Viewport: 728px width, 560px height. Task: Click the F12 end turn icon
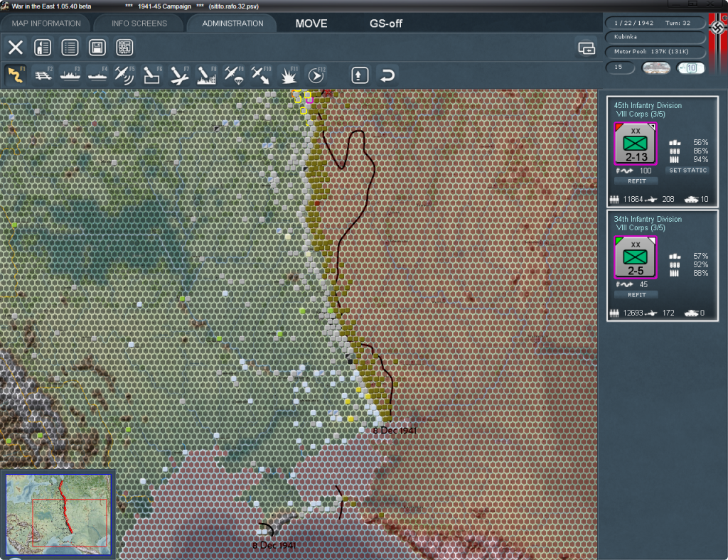pyautogui.click(x=316, y=75)
